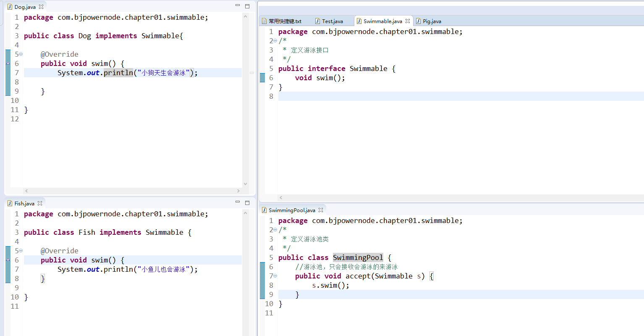
Task: Click the left arrow of Swimmable.java horizontal scrollbar
Action: click(x=281, y=197)
